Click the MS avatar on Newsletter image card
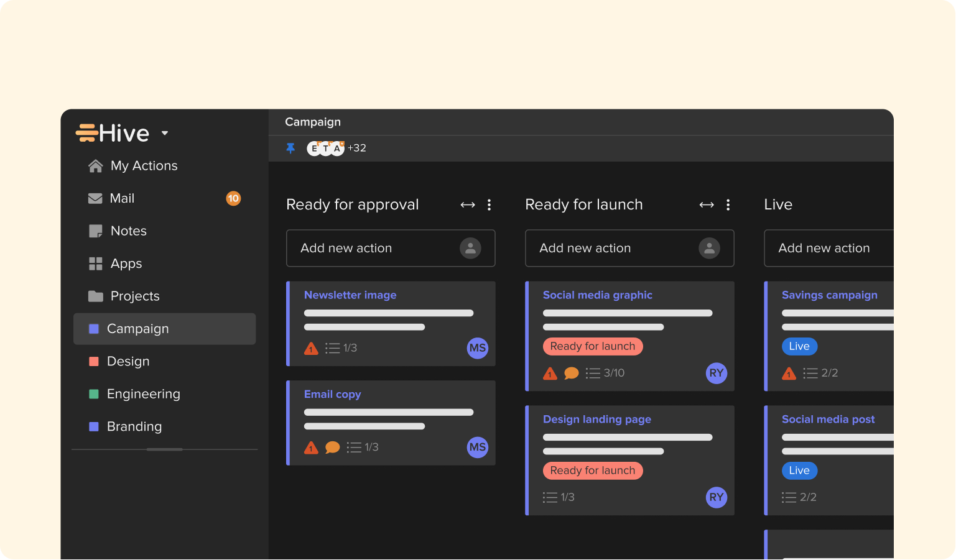Viewport: 956px width, 560px height. click(477, 348)
